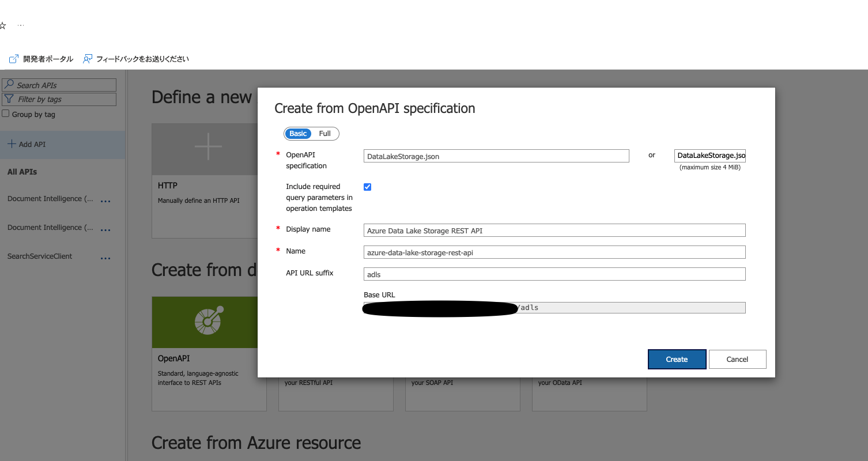
Task: Click the star favorite icon
Action: coord(2,25)
